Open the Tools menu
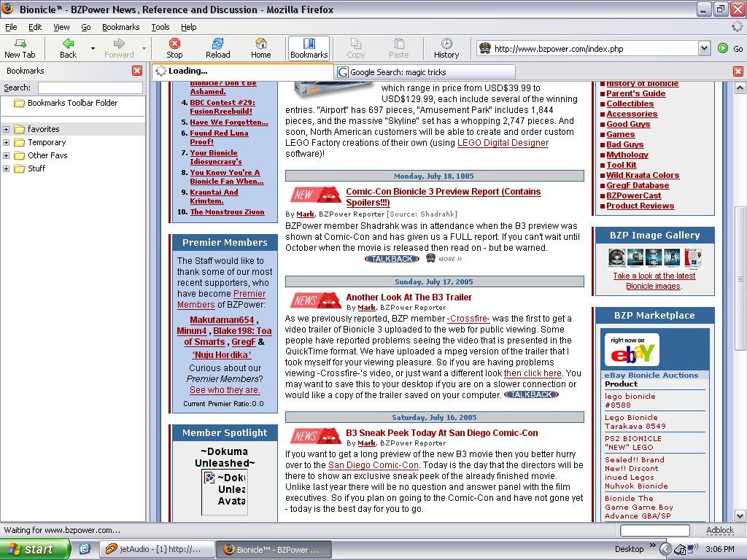The height and width of the screenshot is (560, 747). coord(160,27)
